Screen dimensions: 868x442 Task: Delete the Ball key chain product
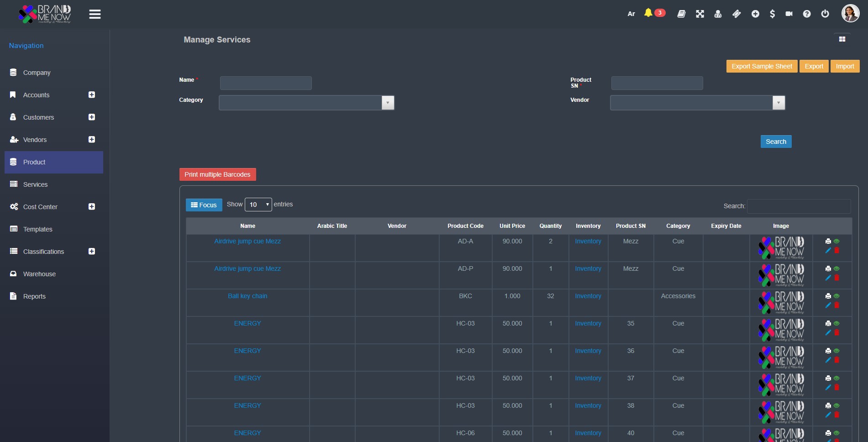coord(837,305)
